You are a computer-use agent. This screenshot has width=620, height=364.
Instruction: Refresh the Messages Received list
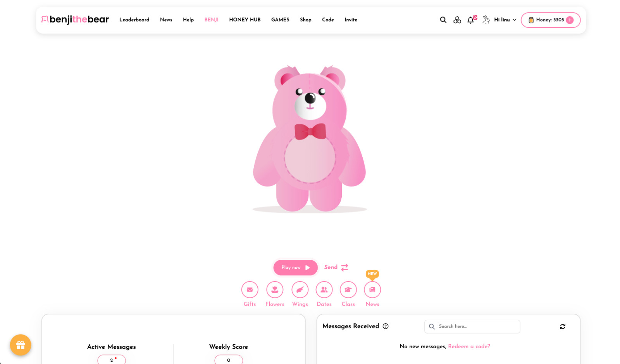click(563, 326)
